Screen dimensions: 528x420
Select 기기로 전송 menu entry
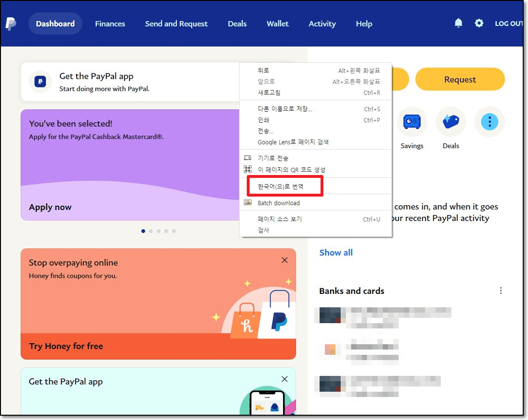click(316, 158)
